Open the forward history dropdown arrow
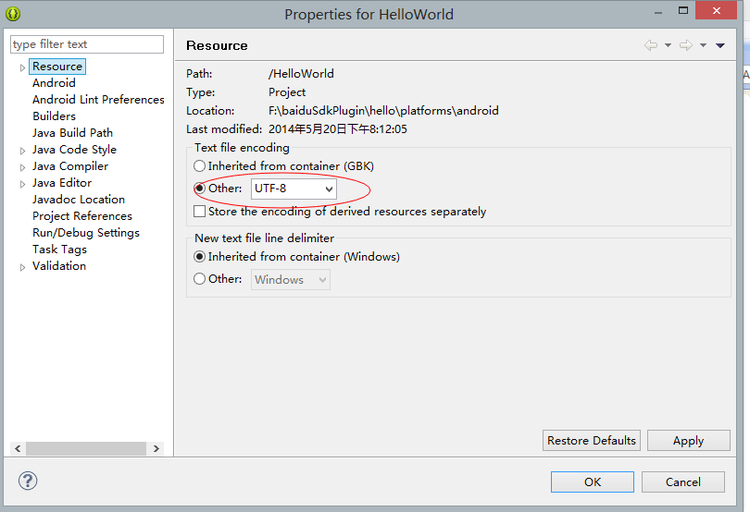Image resolution: width=750 pixels, height=512 pixels. click(x=703, y=45)
